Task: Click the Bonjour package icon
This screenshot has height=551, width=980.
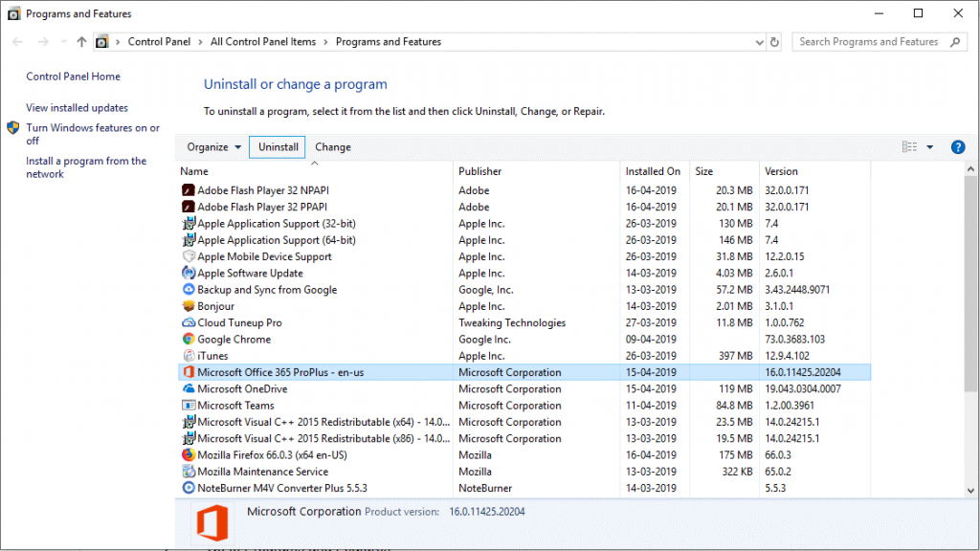Action: 189,306
